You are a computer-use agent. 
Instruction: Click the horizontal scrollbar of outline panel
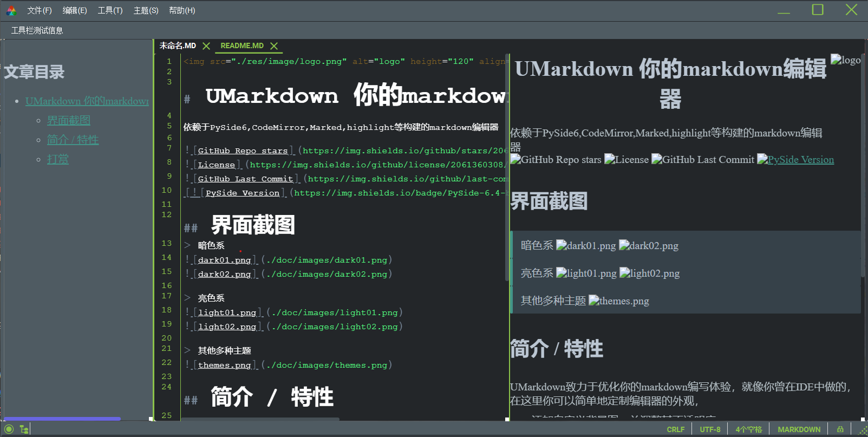click(62, 419)
